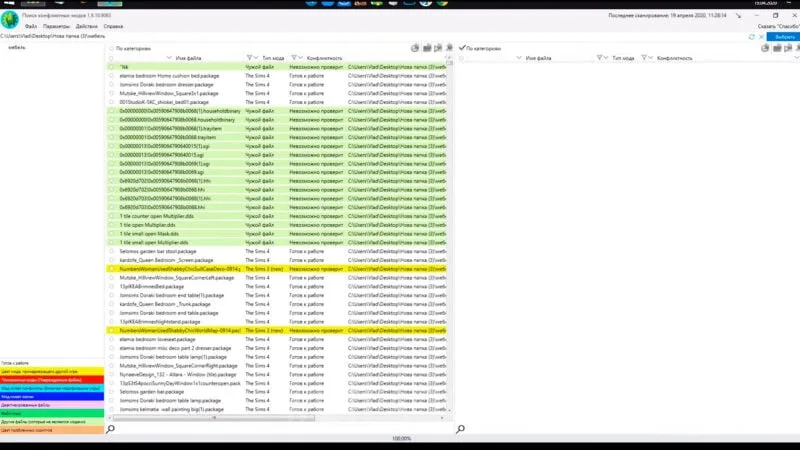
Task: Click the clear path X icon
Action: tap(761, 37)
